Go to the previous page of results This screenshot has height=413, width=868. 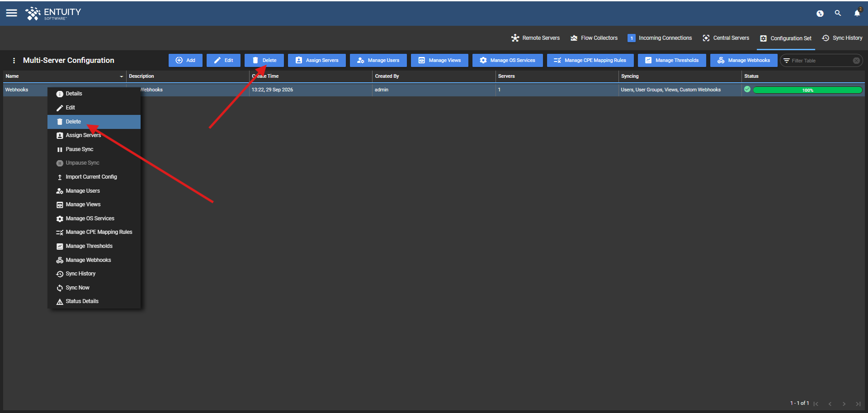(x=830, y=404)
